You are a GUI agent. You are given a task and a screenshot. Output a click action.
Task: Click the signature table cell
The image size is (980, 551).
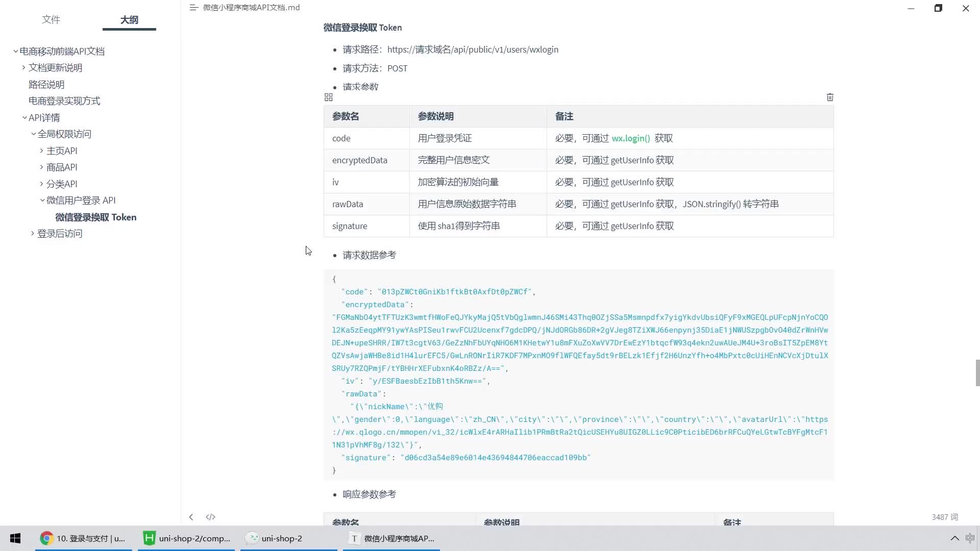[x=366, y=226]
